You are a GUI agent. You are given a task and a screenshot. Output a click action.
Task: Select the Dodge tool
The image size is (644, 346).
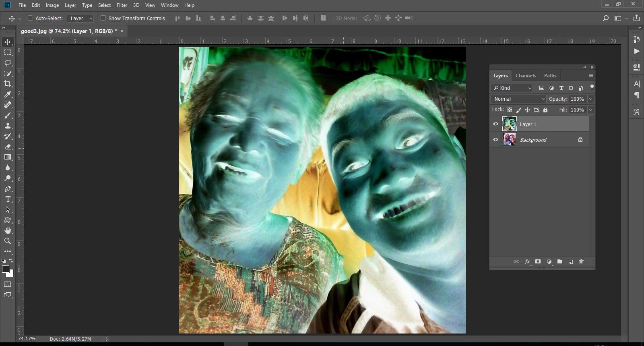[8, 178]
